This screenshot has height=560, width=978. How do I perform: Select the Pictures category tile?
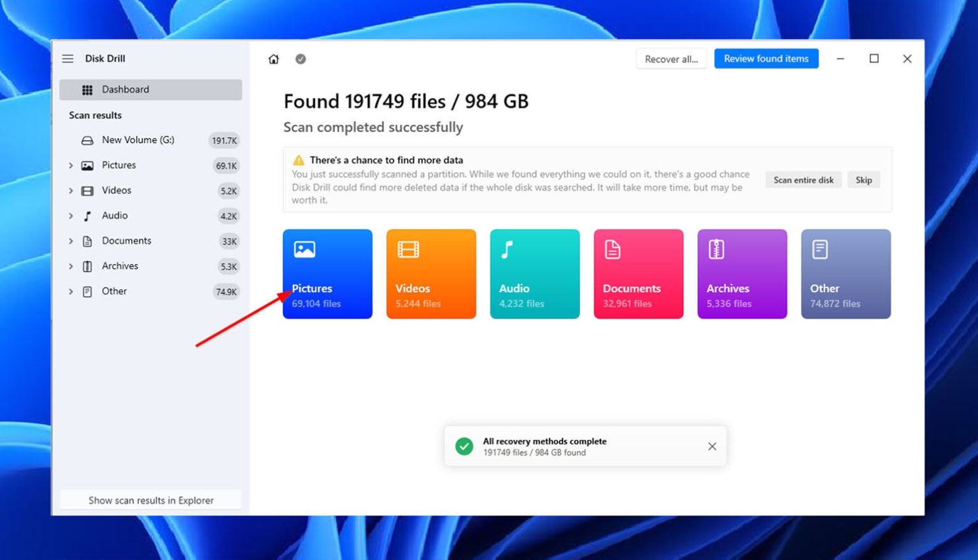tap(327, 274)
